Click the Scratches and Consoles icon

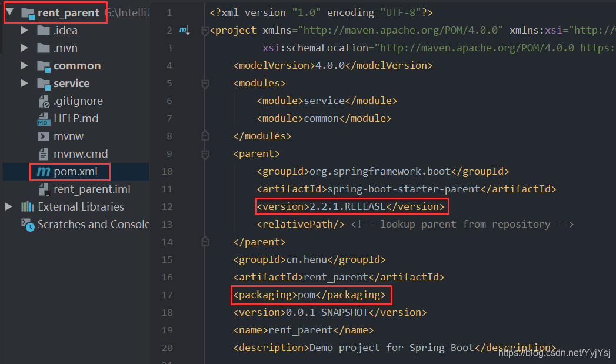tap(28, 225)
